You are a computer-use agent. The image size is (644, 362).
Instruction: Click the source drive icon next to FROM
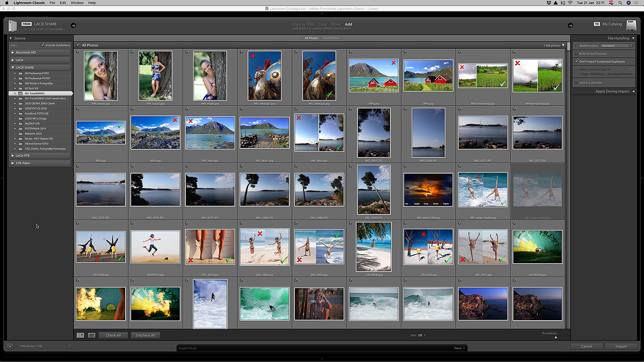pyautogui.click(x=12, y=26)
